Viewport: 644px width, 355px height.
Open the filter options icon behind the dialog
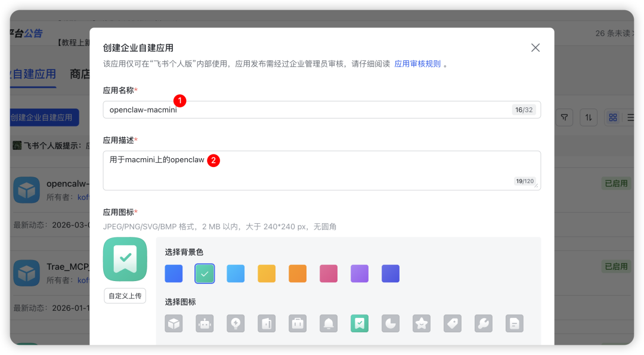pyautogui.click(x=564, y=118)
